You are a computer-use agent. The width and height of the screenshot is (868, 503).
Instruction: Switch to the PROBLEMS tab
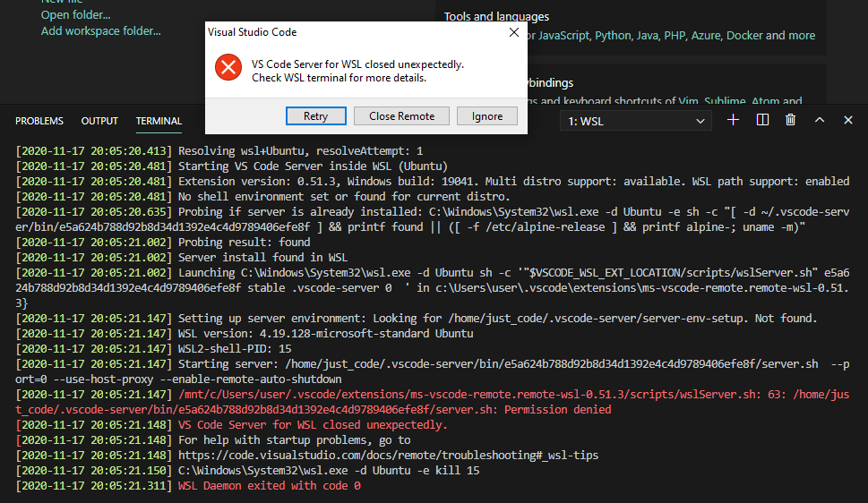click(39, 121)
